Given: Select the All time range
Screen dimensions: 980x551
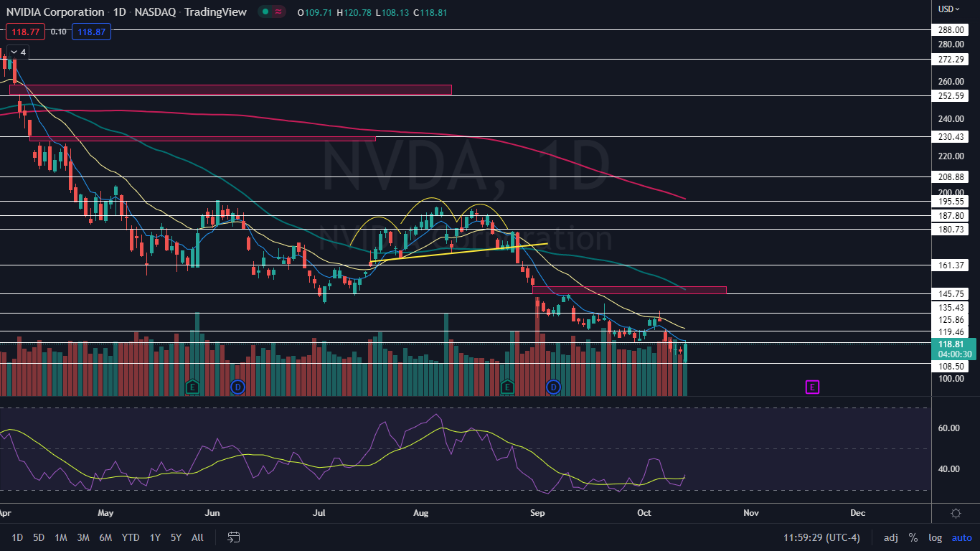Looking at the screenshot, I should point(198,537).
